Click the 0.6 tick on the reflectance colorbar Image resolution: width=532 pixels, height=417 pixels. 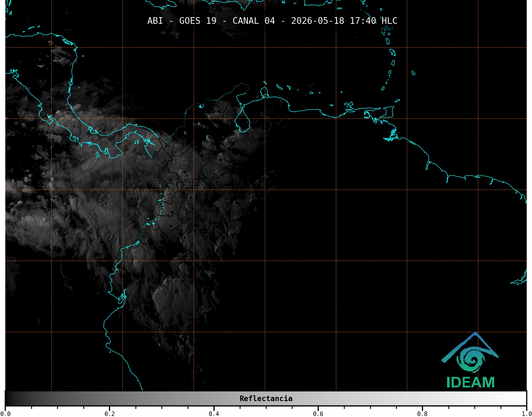318,414
